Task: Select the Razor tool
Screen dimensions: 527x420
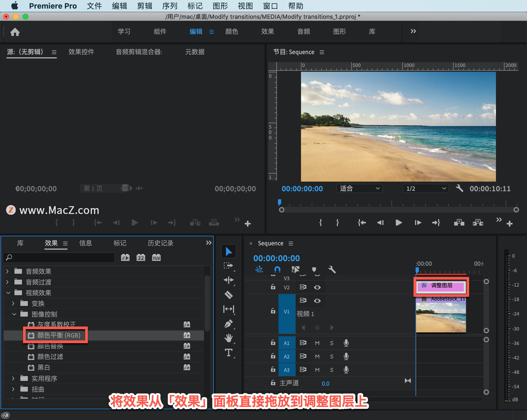Action: point(229,295)
